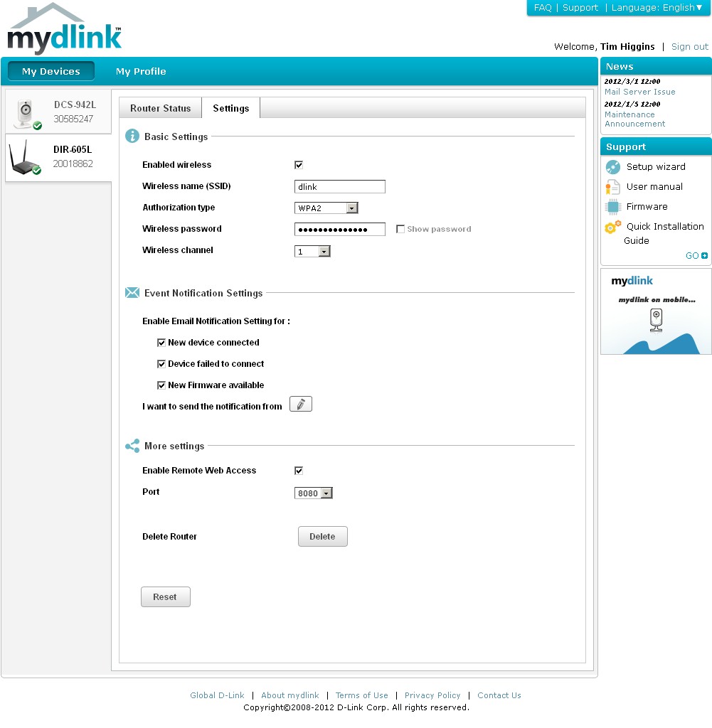The height and width of the screenshot is (728, 712).
Task: Open the My Profile tab
Action: [x=141, y=71]
